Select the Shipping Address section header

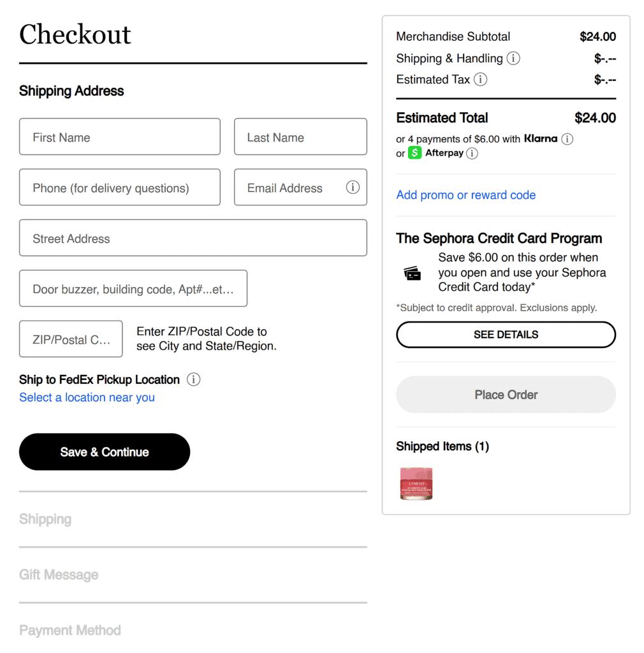pyautogui.click(x=71, y=91)
